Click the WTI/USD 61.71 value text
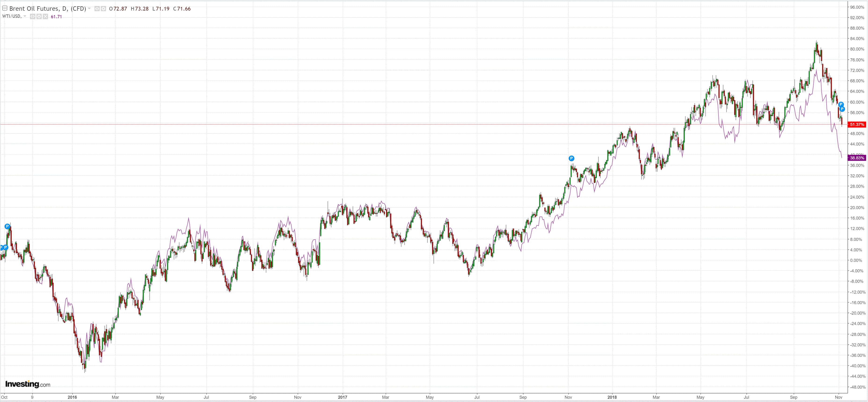Screen dimensions: 868x402 (56, 17)
